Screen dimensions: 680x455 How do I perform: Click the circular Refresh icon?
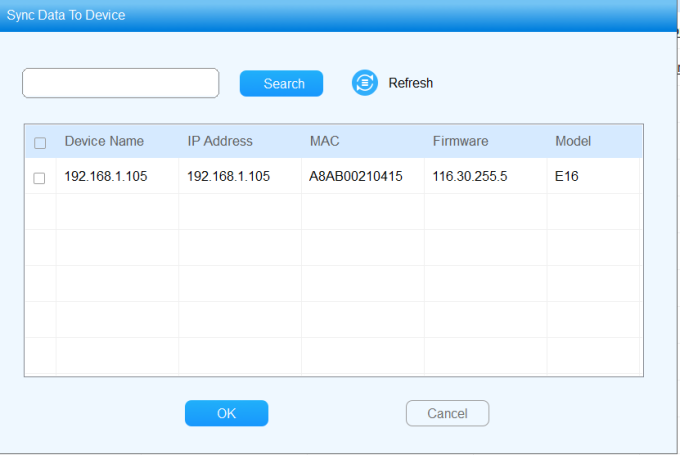tap(364, 83)
